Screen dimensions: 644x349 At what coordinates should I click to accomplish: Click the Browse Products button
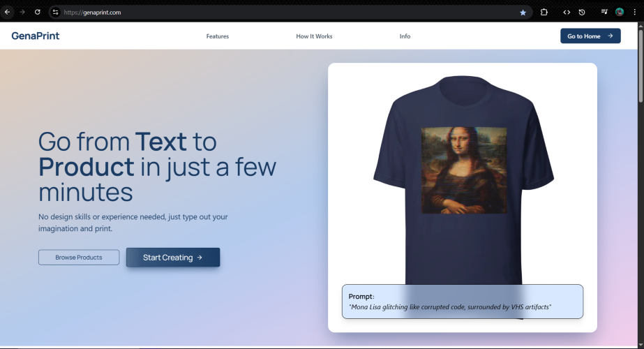(79, 258)
